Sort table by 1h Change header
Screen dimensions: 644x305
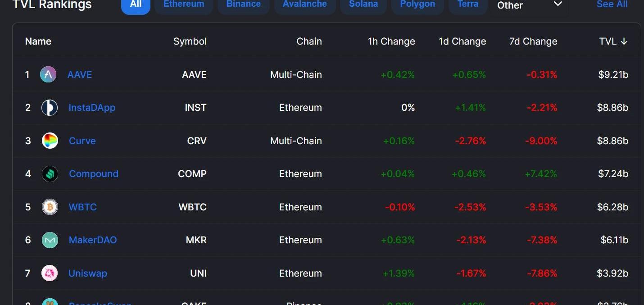391,41
